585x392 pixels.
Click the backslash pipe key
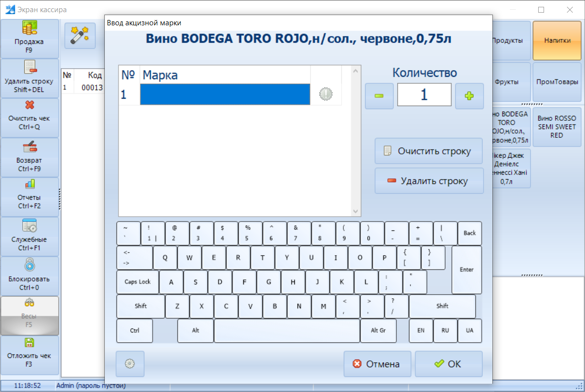coord(445,233)
